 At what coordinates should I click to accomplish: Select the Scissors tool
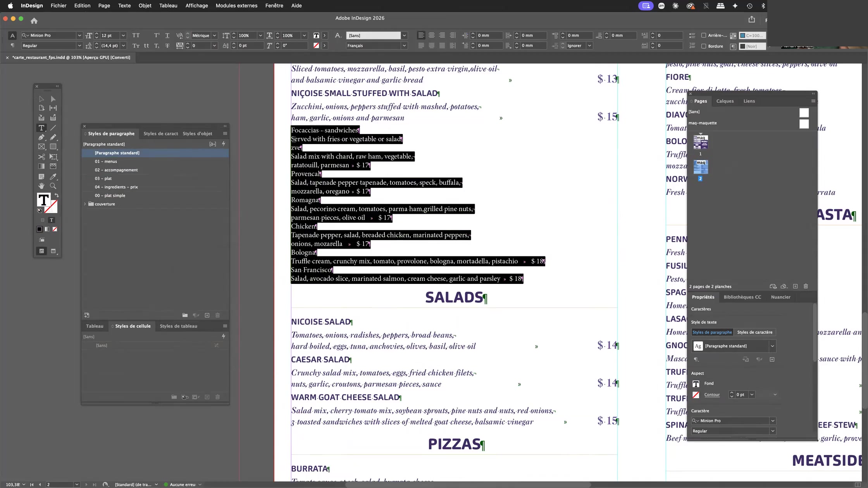click(x=41, y=157)
